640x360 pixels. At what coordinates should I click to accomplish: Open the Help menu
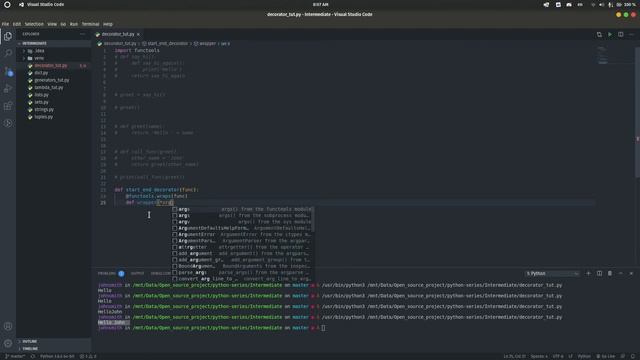(x=108, y=24)
